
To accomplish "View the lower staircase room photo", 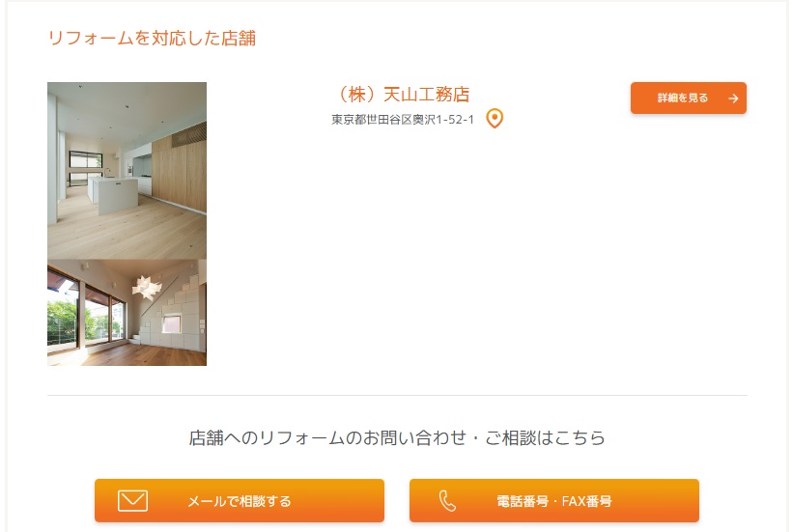I will [127, 313].
